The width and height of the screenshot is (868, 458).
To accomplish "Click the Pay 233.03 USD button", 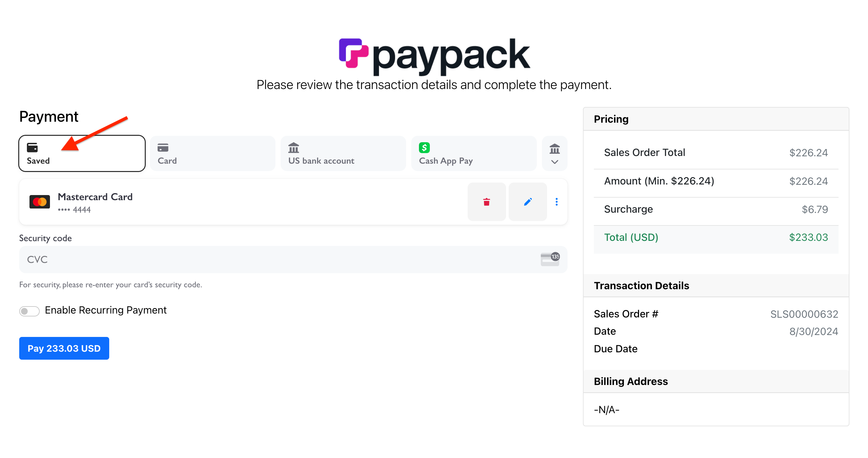I will coord(64,348).
